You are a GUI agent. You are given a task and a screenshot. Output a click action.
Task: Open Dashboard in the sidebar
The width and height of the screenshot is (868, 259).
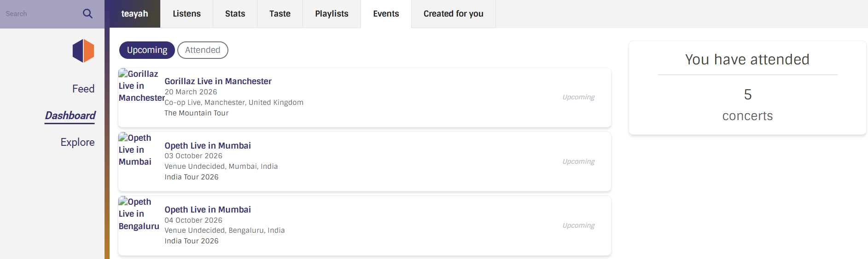tap(70, 115)
